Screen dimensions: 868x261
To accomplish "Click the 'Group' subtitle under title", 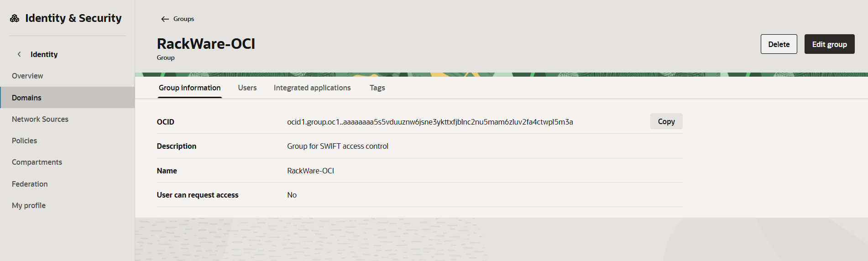I will coord(165,57).
